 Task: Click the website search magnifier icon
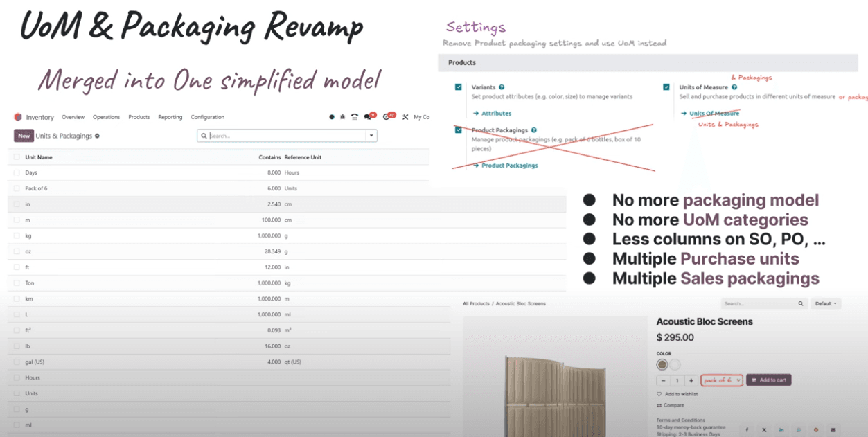[801, 304]
